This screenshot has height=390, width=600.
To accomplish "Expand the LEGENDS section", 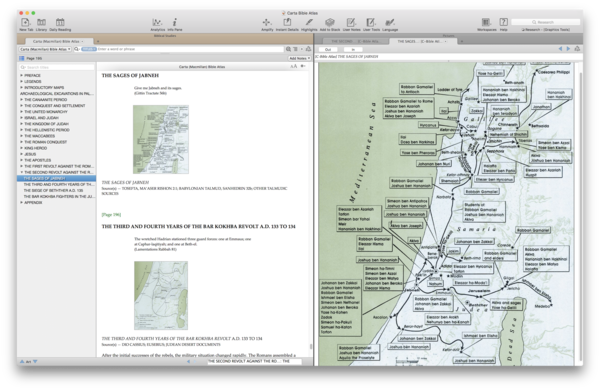I will 21,82.
